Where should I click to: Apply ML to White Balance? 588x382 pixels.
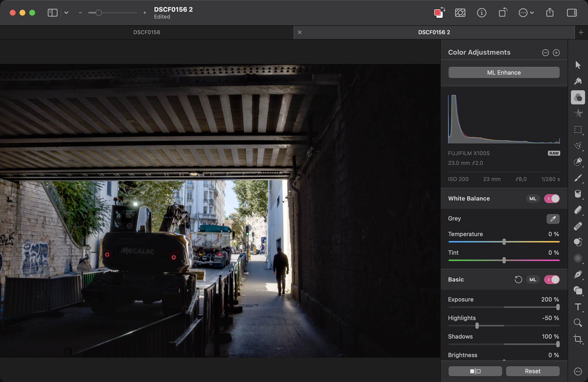tap(532, 199)
